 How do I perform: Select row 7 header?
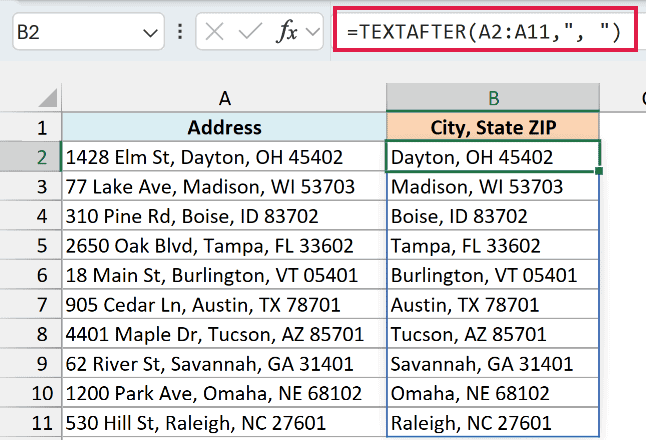pyautogui.click(x=31, y=304)
